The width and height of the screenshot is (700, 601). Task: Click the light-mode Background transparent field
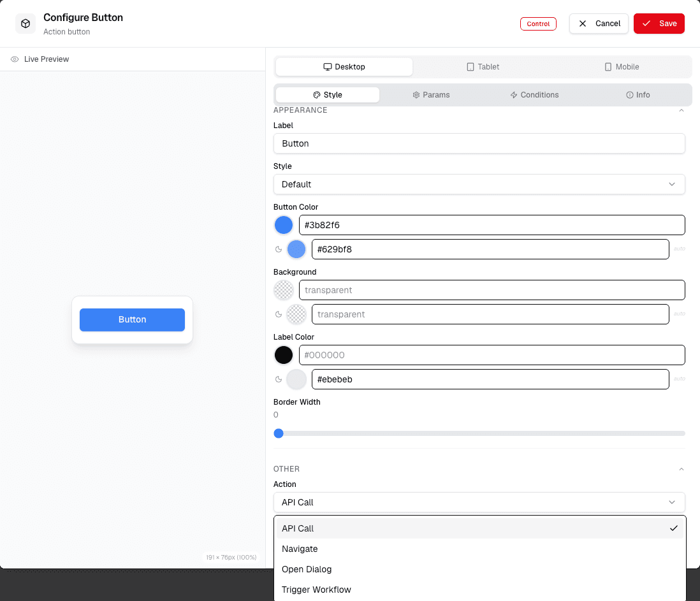pyautogui.click(x=492, y=291)
